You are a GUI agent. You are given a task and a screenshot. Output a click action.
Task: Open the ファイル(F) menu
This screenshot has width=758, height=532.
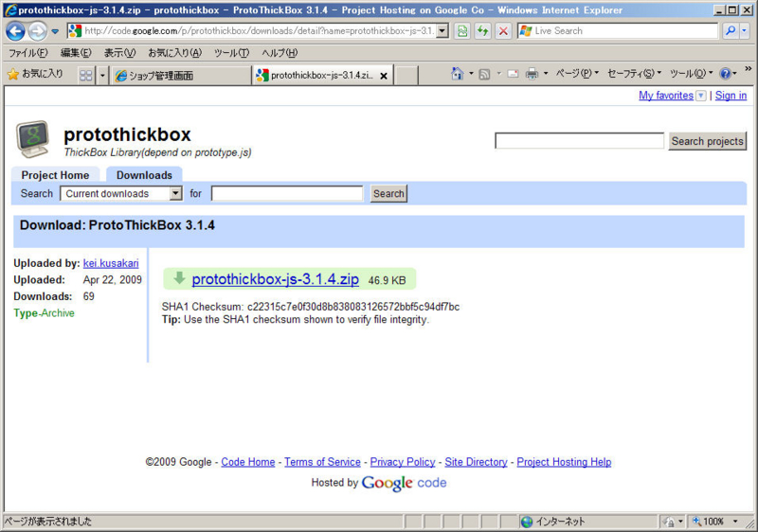coord(28,53)
